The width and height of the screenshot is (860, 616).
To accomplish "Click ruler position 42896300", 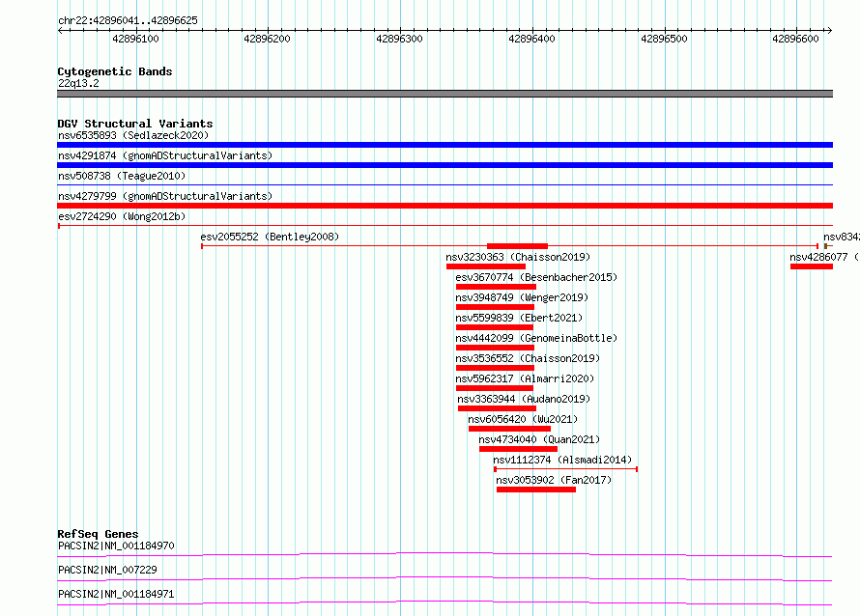I will (399, 39).
